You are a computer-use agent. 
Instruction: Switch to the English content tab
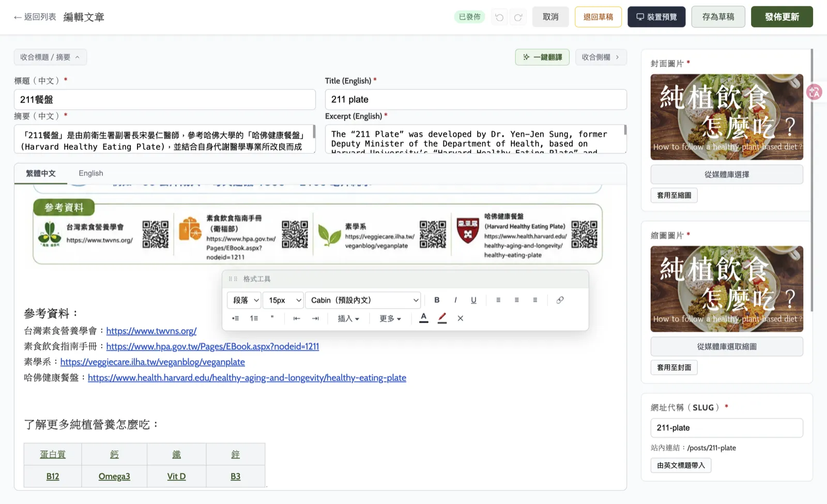tap(91, 173)
